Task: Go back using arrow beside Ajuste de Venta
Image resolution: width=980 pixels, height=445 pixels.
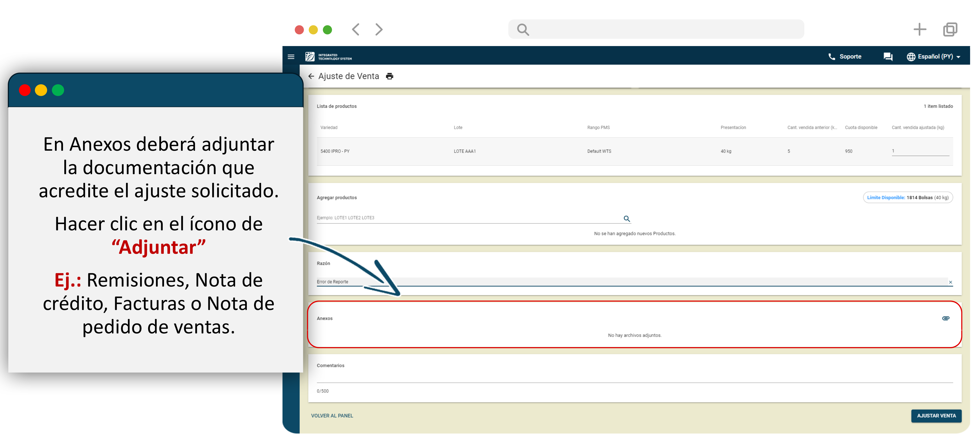Action: coord(311,77)
